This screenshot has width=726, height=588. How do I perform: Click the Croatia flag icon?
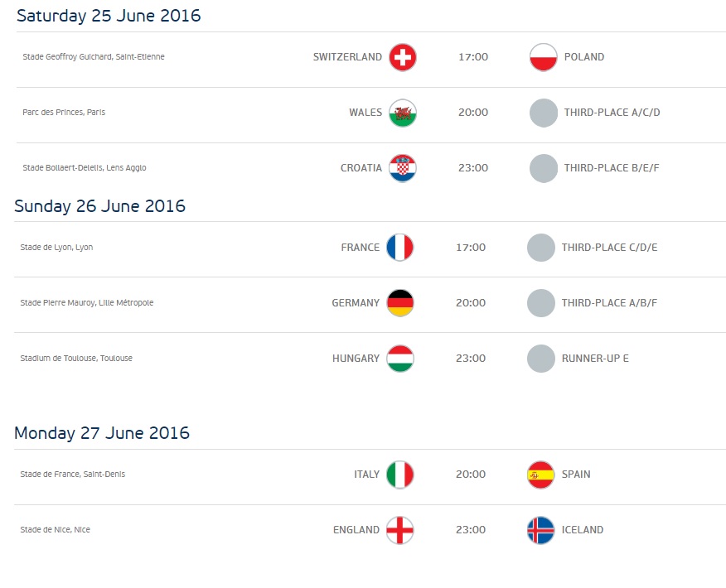coord(403,168)
